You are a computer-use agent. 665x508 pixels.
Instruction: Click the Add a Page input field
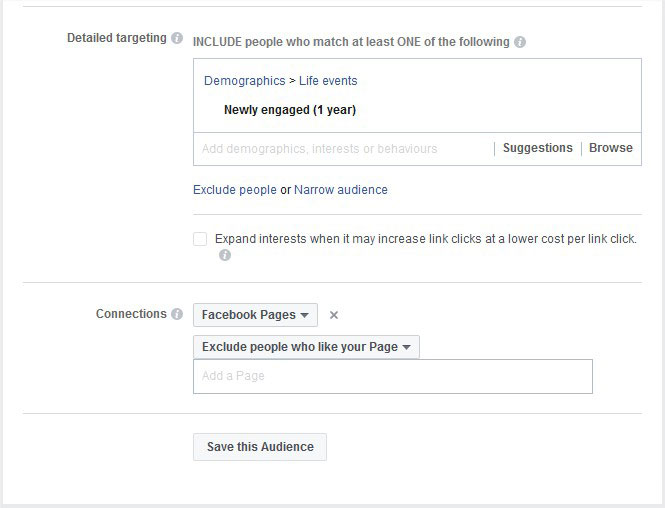click(x=393, y=377)
